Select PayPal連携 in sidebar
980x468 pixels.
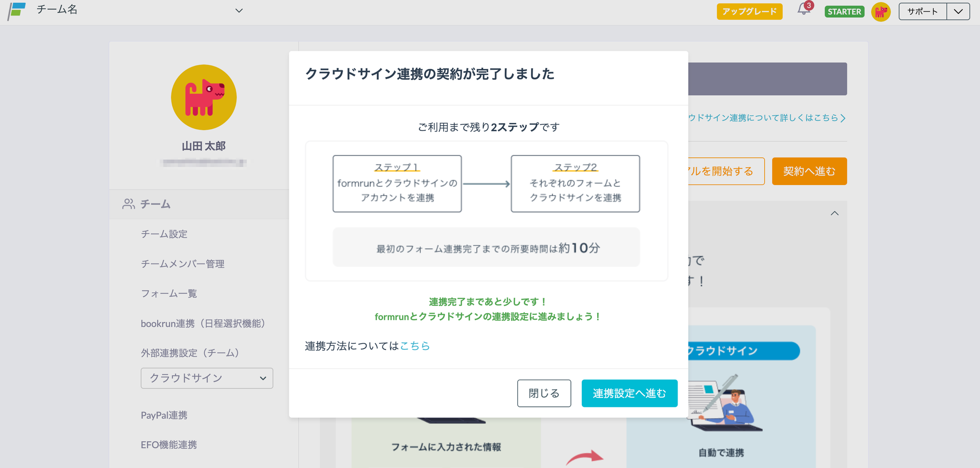[164, 415]
